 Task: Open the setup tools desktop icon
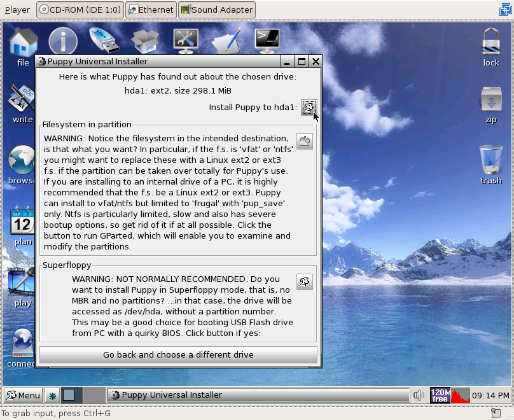pos(186,41)
